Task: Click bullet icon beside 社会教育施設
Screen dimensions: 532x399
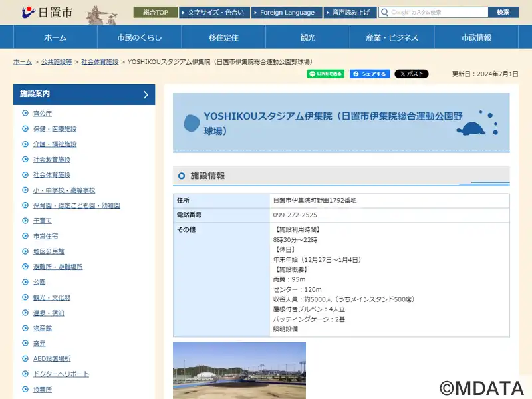Action: pos(25,159)
